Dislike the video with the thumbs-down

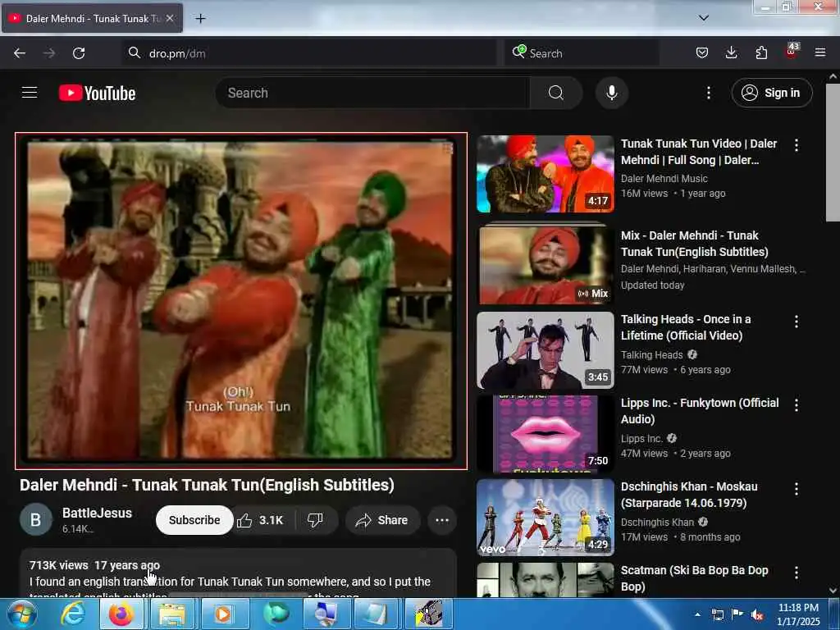point(316,519)
